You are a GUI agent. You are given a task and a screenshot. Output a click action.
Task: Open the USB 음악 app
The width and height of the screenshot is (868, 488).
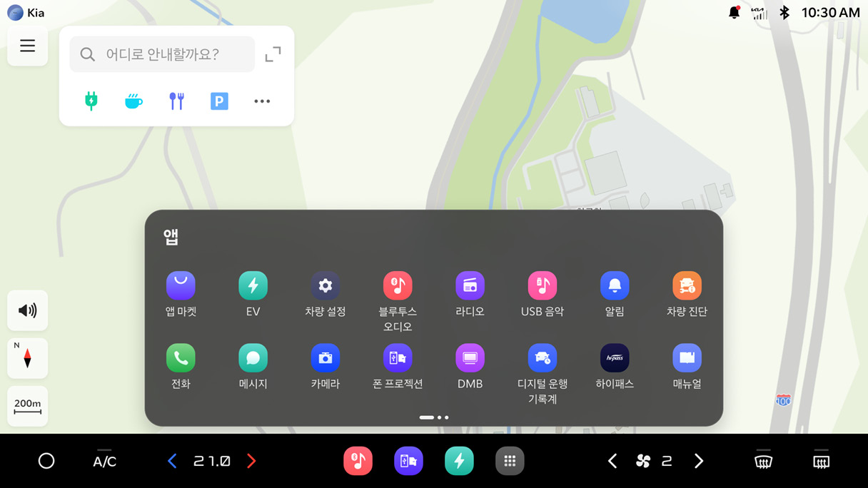[x=542, y=286]
